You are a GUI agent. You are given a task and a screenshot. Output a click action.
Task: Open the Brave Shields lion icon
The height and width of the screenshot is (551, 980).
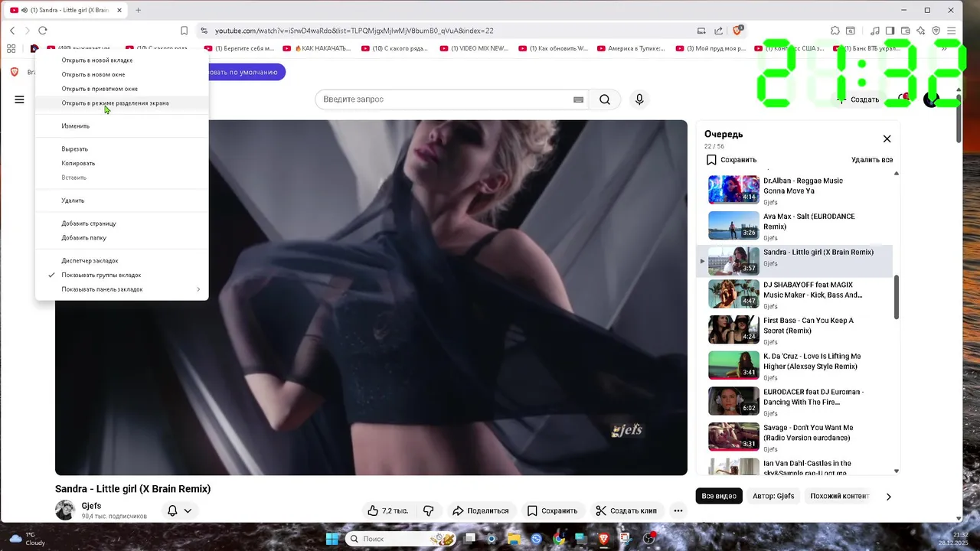tap(737, 31)
